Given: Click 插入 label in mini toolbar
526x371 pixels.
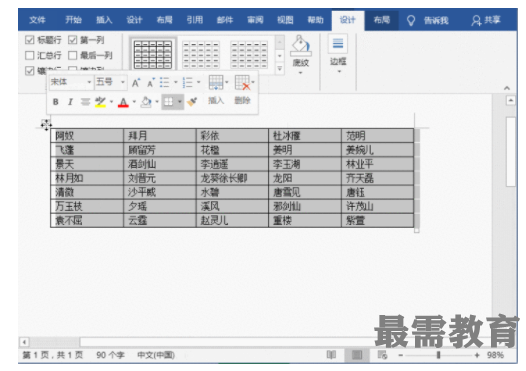Looking at the screenshot, I should point(216,101).
